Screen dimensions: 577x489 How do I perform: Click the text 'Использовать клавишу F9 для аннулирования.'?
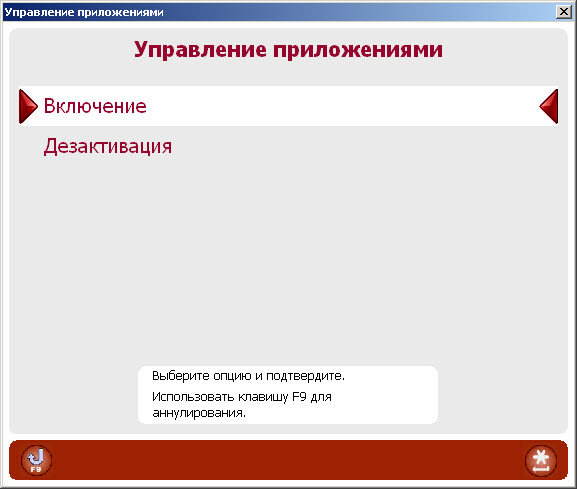click(242, 405)
